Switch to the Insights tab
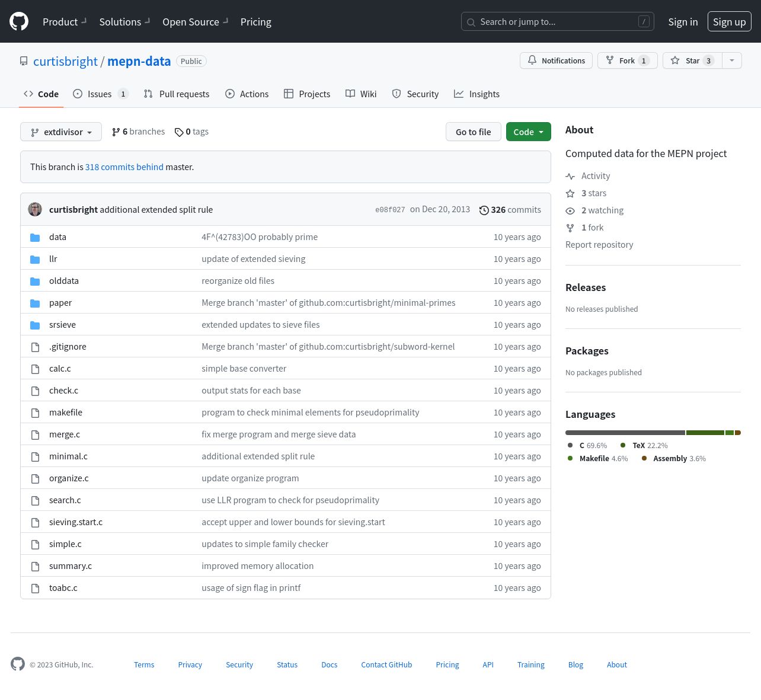This screenshot has height=700, width=761. [x=477, y=94]
